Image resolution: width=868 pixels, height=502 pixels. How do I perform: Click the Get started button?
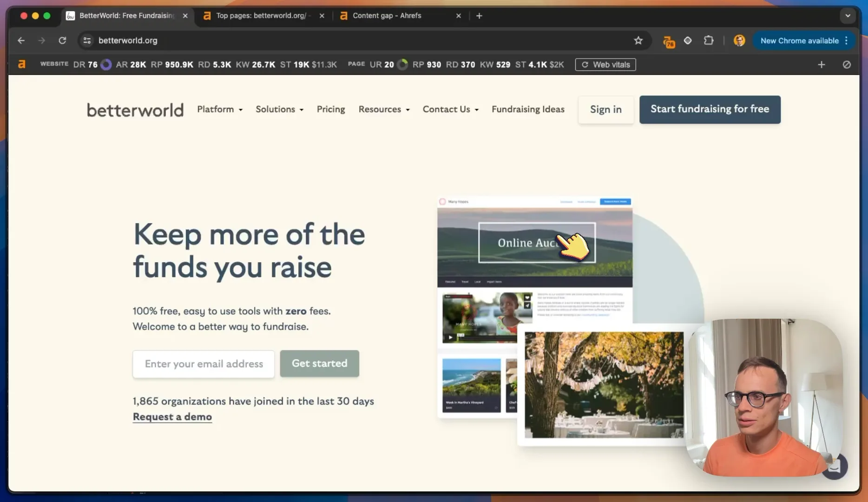pyautogui.click(x=319, y=363)
